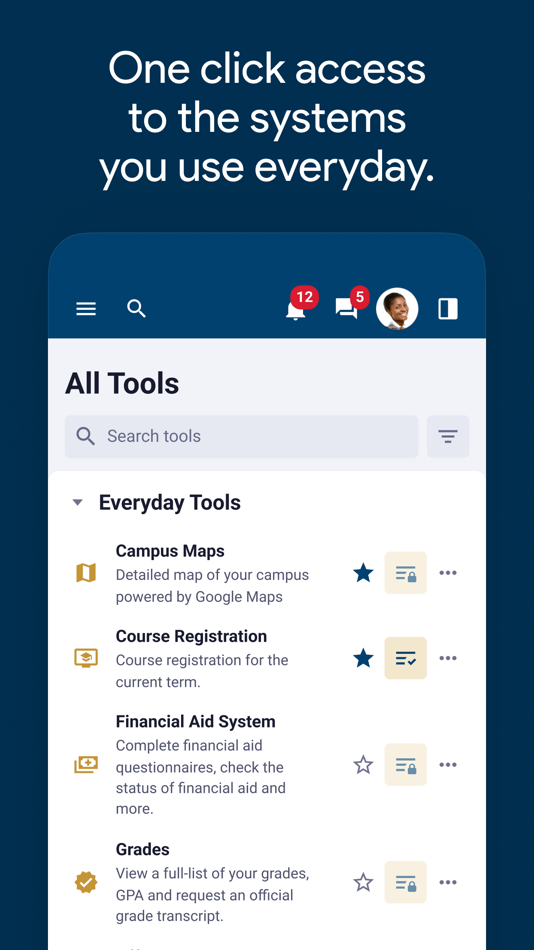Click the Grades verified badge icon

pyautogui.click(x=86, y=882)
